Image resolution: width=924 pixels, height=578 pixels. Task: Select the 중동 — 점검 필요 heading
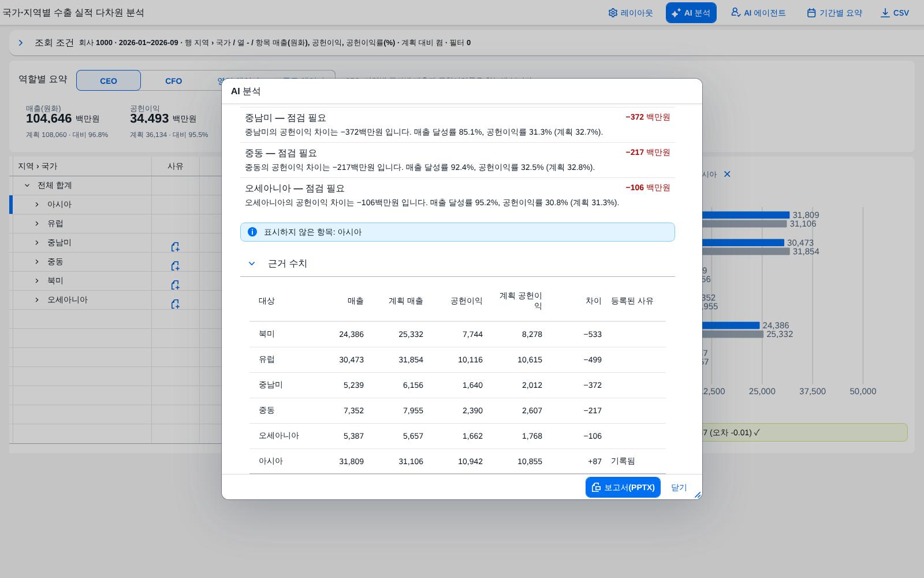(281, 153)
